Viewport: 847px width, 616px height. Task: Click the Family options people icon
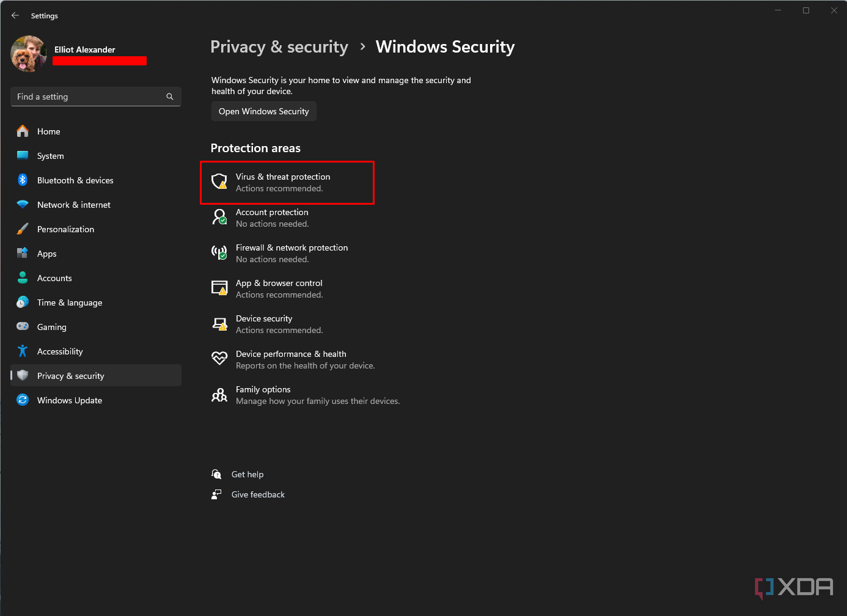coord(219,395)
